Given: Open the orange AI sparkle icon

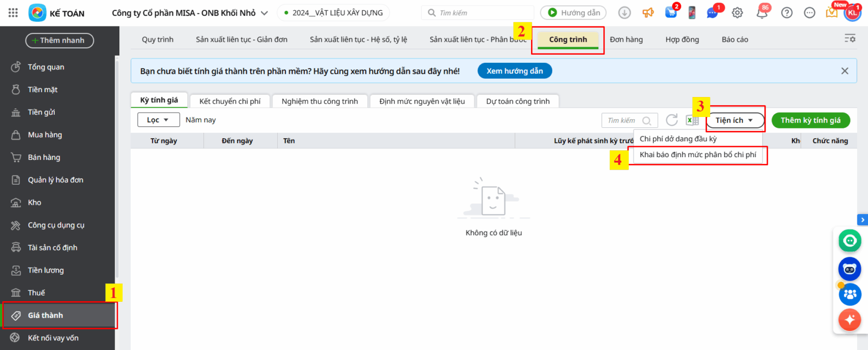Looking at the screenshot, I should (850, 320).
